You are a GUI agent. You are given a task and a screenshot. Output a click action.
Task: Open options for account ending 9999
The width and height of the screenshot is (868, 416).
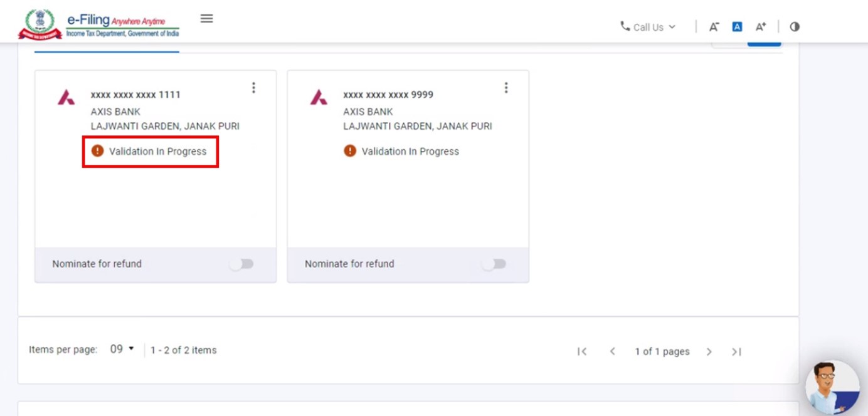click(x=506, y=88)
